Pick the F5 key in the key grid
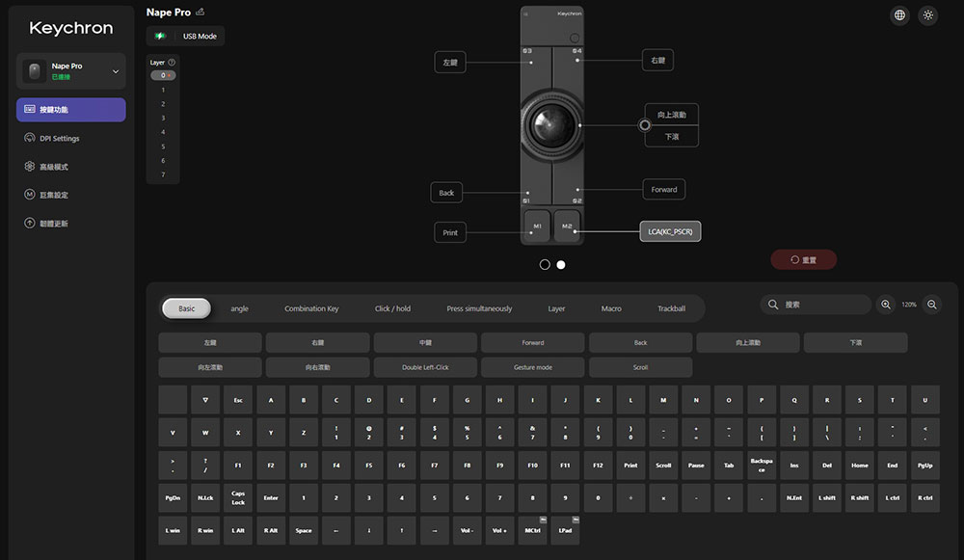This screenshot has width=964, height=560. (x=369, y=466)
